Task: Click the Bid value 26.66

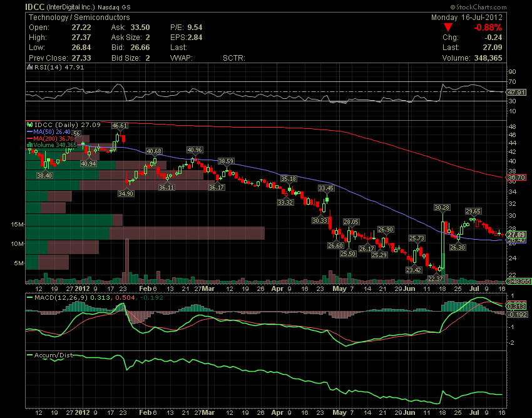Action: [140, 48]
